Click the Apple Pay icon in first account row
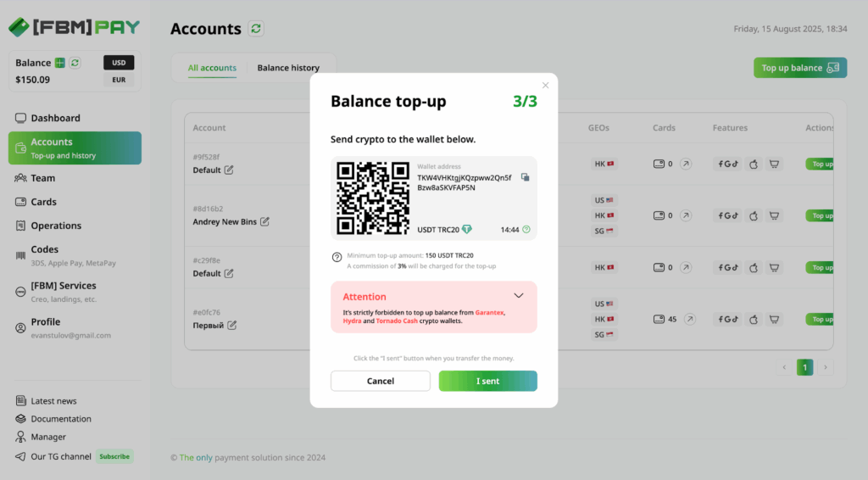 [x=754, y=164]
